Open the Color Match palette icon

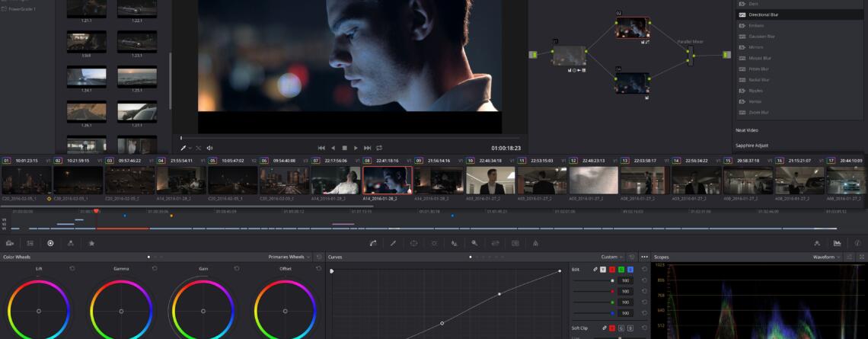(x=30, y=242)
